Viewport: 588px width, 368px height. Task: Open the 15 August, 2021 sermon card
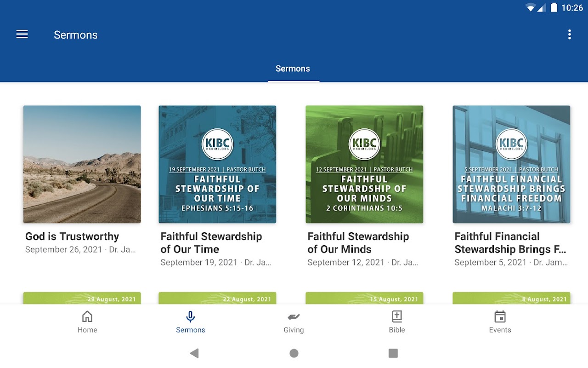(364, 298)
